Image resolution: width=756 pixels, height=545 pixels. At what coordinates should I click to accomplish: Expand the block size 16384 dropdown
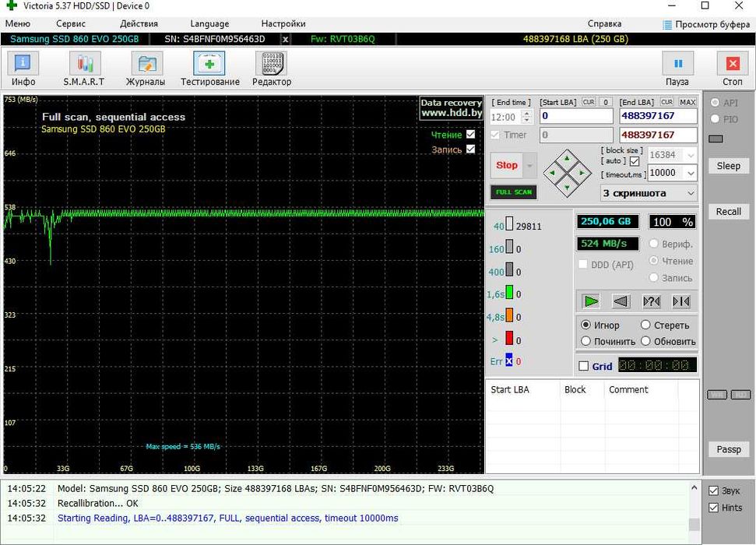(x=689, y=155)
